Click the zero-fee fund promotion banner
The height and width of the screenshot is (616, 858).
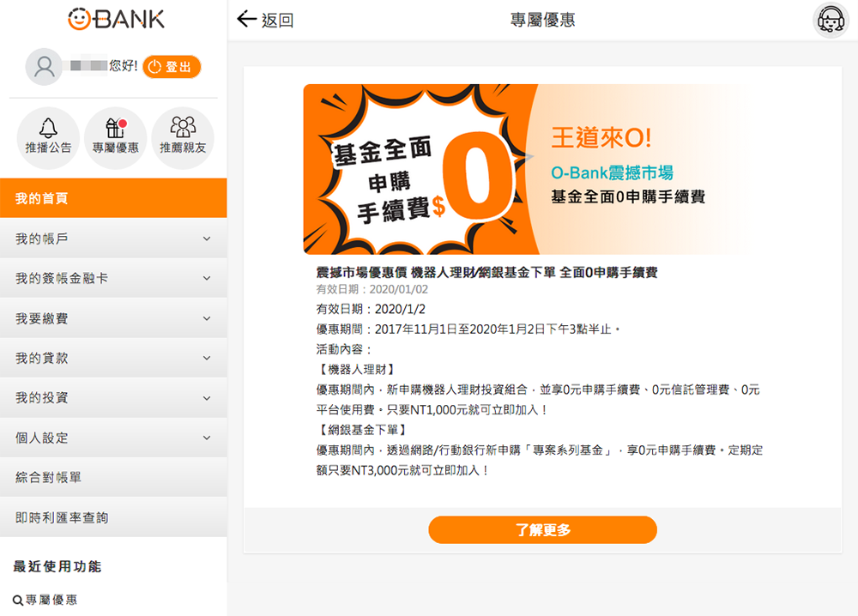(541, 169)
